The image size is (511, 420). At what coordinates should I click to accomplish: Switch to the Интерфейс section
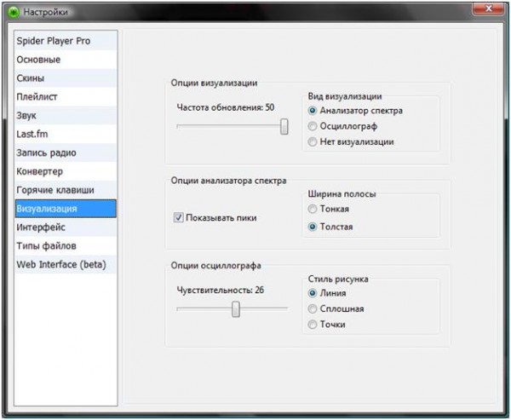pyautogui.click(x=66, y=227)
